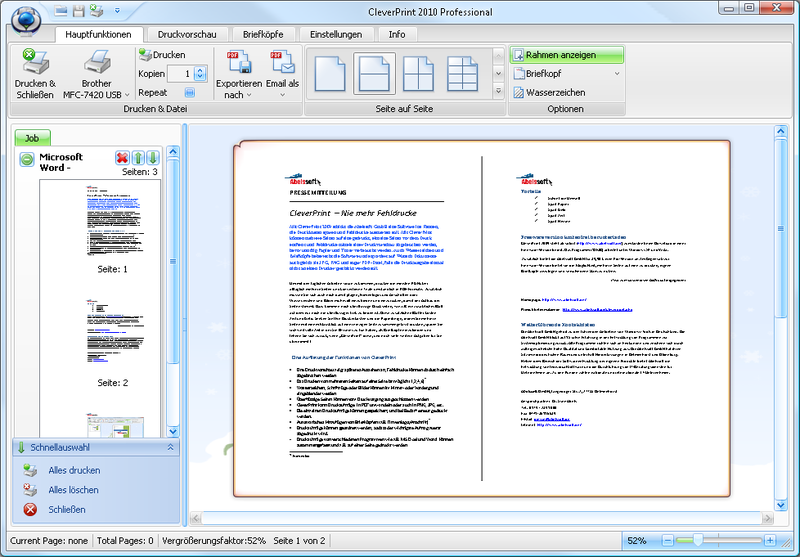Pick the eight pages per sheet layout
800x557 pixels.
coord(462,73)
